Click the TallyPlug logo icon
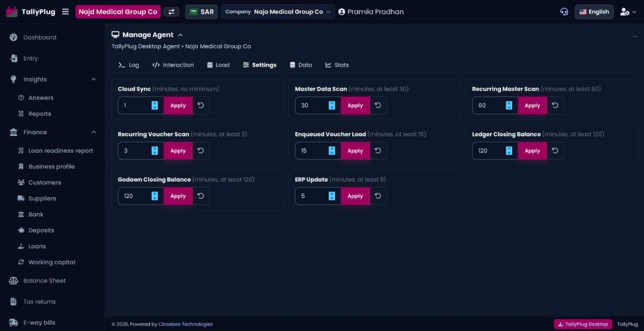644x331 pixels. coord(12,12)
